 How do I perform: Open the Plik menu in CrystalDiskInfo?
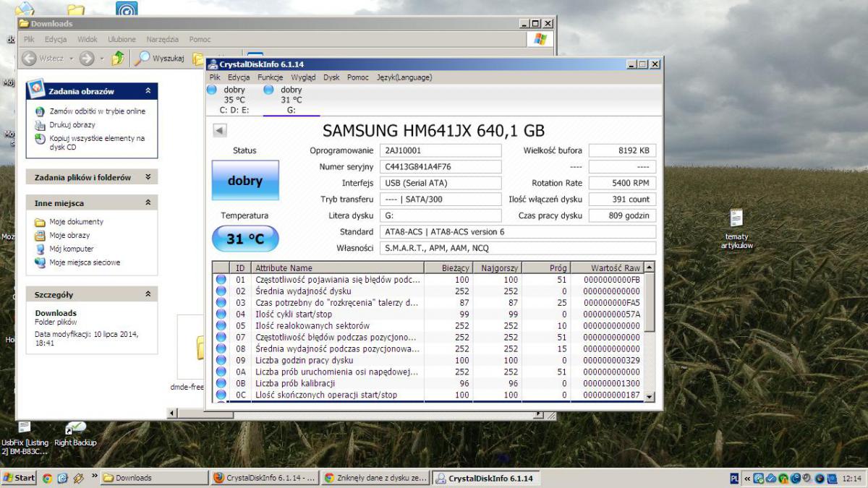point(215,77)
